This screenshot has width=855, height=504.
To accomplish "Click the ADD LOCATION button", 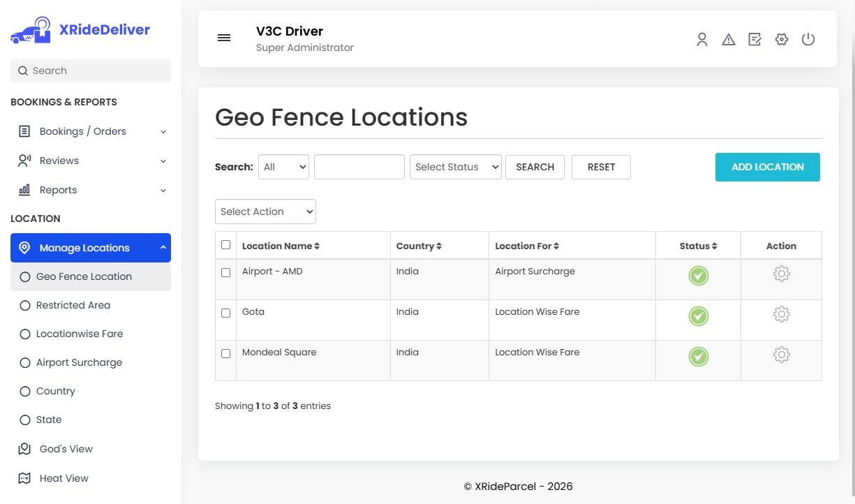I will 767,167.
